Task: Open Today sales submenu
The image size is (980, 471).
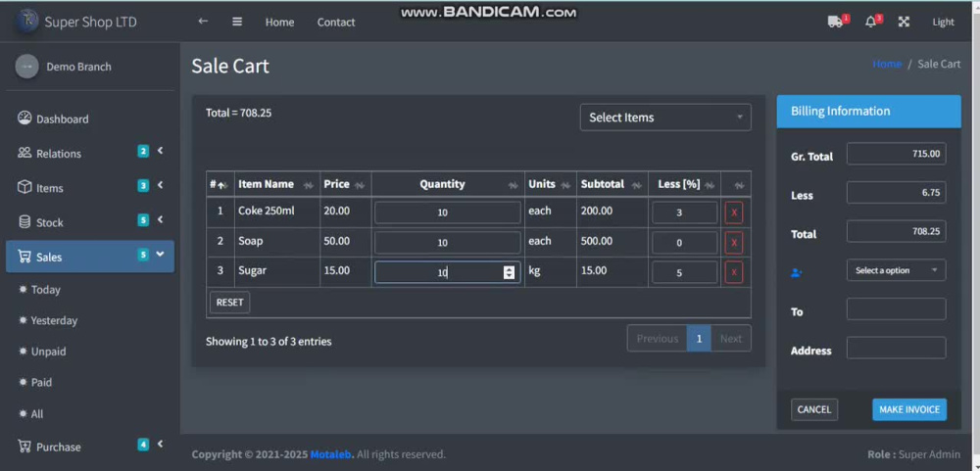Action: pyautogui.click(x=46, y=289)
